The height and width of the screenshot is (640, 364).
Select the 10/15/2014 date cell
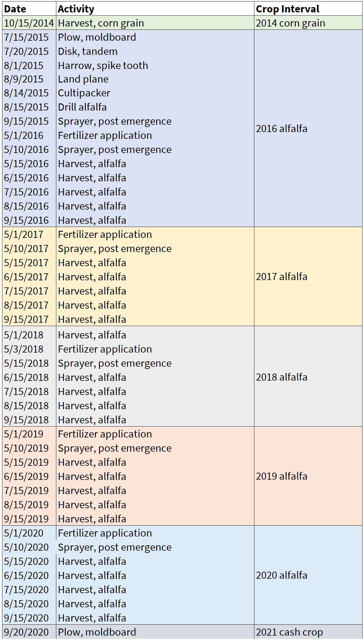click(29, 23)
